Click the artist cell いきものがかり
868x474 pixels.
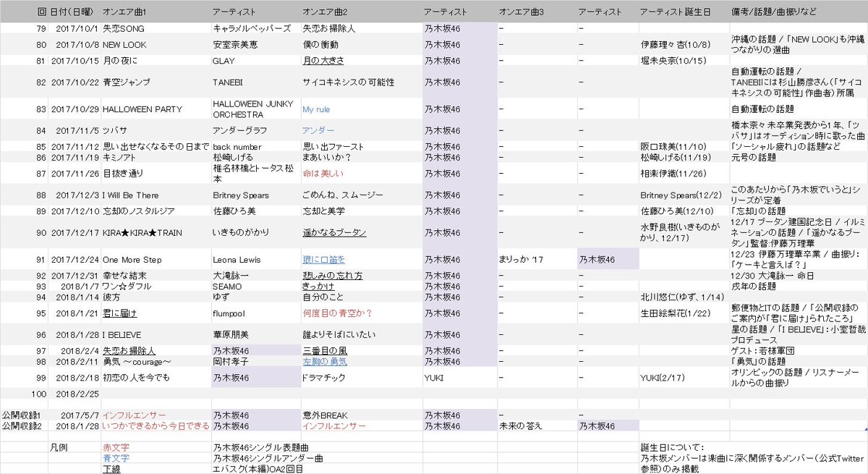(241, 232)
